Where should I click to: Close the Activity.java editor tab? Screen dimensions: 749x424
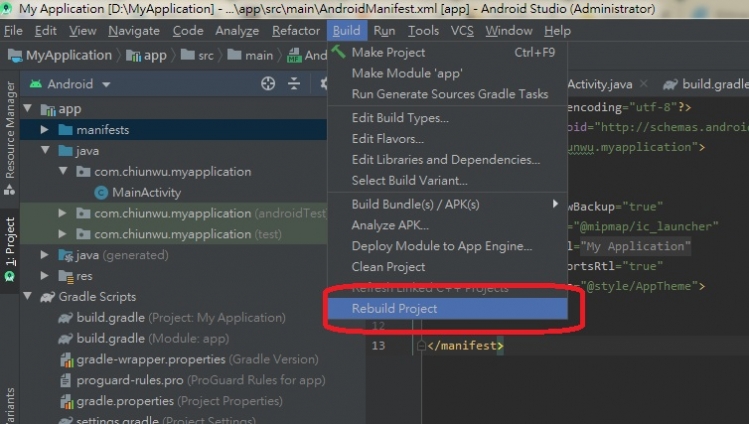[643, 84]
